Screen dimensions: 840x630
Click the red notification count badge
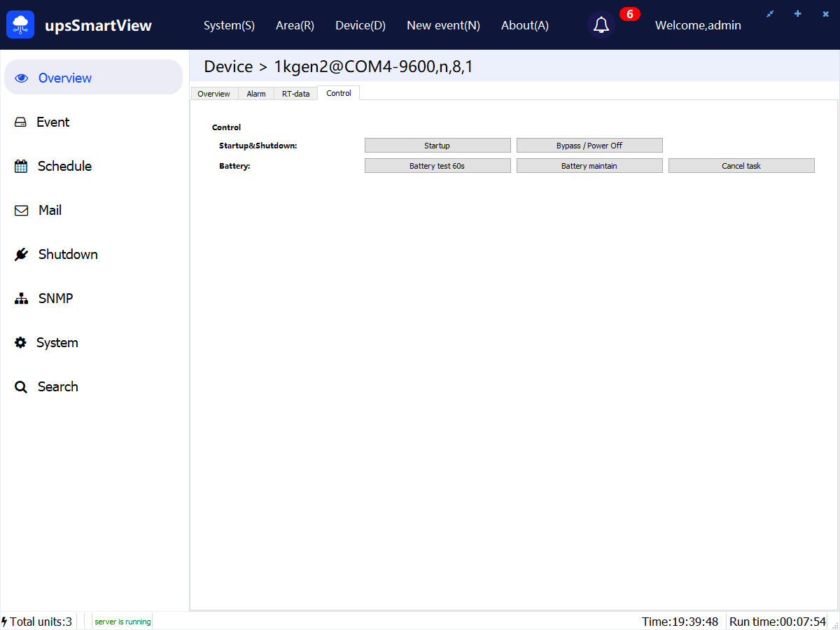point(629,14)
